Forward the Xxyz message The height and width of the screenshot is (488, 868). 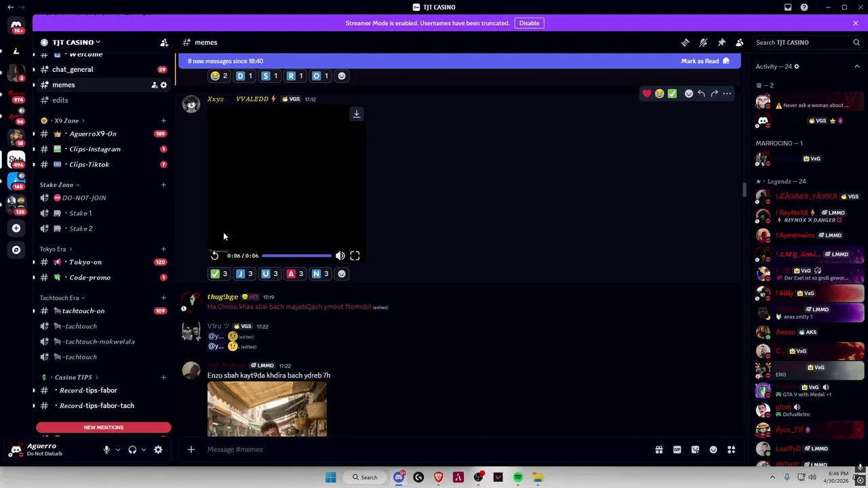point(714,94)
